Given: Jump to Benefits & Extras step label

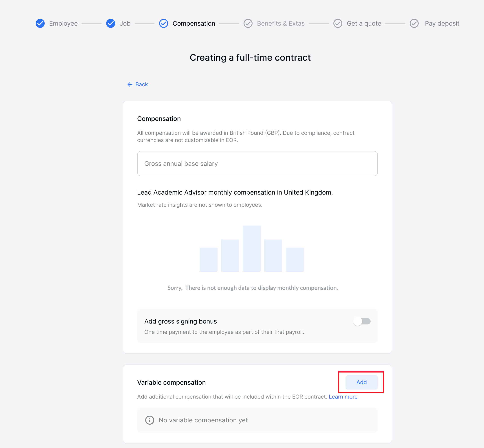Looking at the screenshot, I should (281, 23).
